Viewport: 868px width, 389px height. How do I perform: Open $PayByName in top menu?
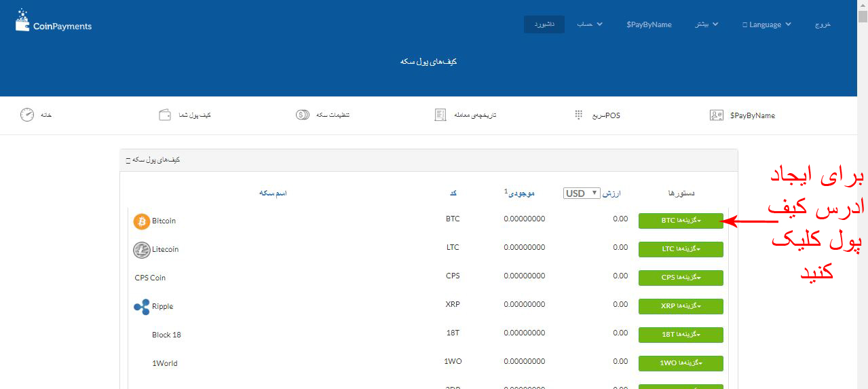point(649,24)
